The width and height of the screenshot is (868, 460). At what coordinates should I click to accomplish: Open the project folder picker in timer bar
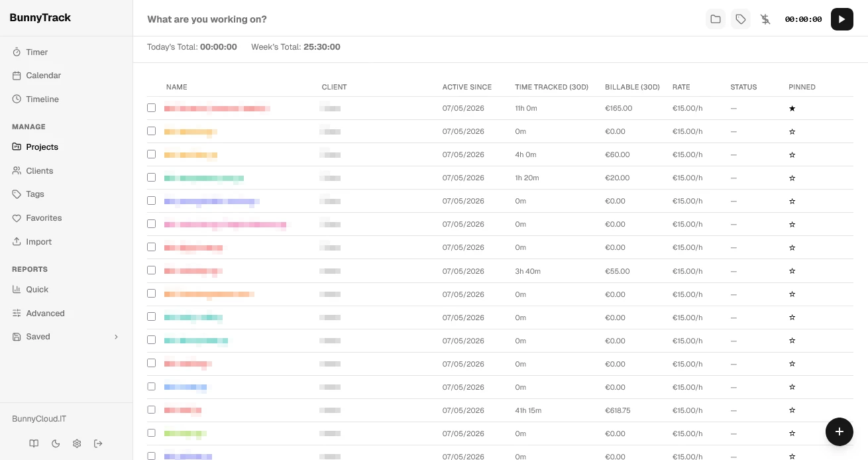pos(716,19)
